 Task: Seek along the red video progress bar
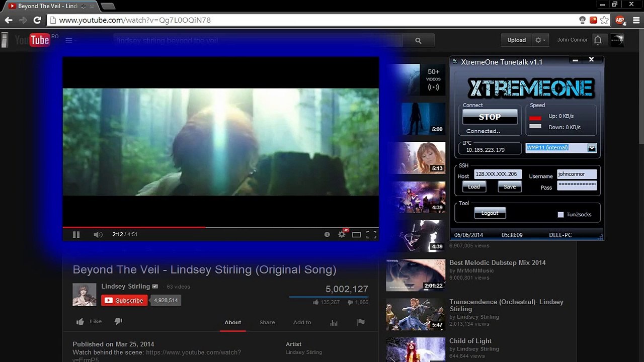click(x=220, y=227)
